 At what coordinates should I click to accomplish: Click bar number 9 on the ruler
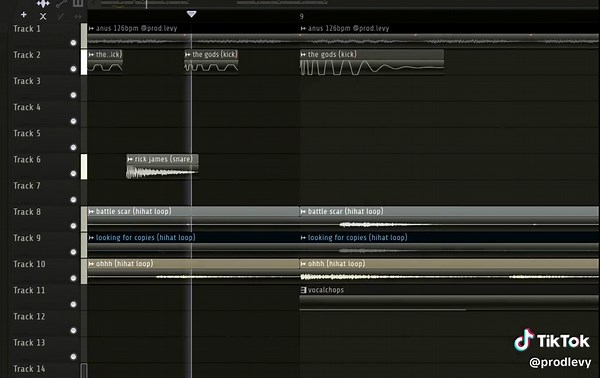click(x=302, y=16)
